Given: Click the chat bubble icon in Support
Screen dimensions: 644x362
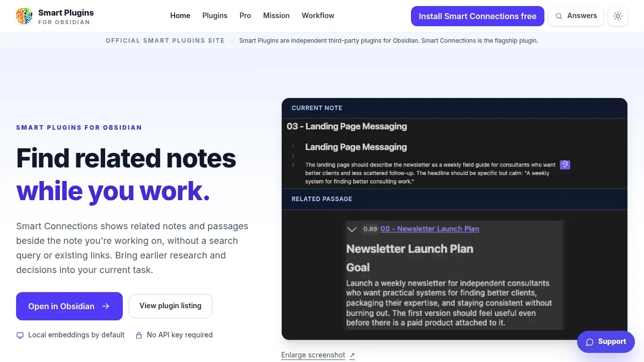Looking at the screenshot, I should click(x=590, y=342).
